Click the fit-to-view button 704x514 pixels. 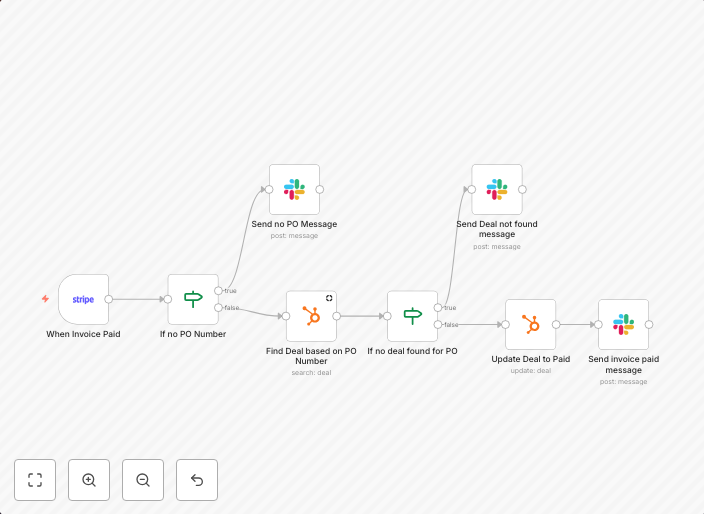(x=35, y=480)
